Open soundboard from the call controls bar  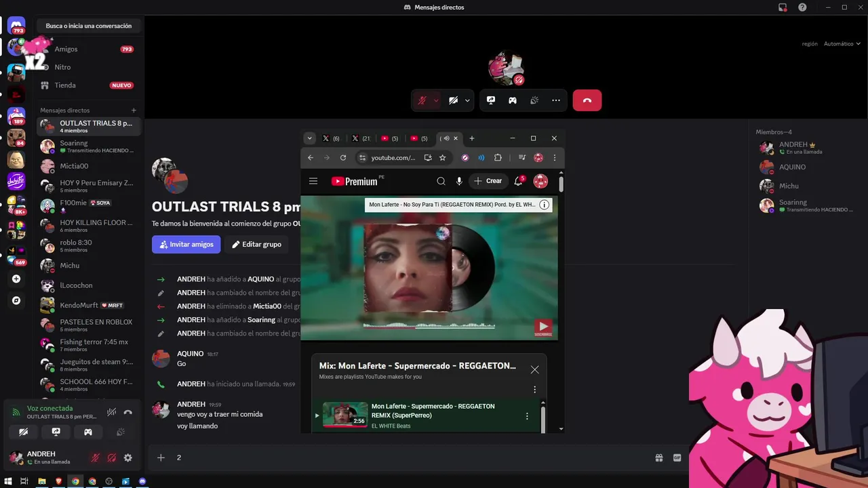(534, 100)
